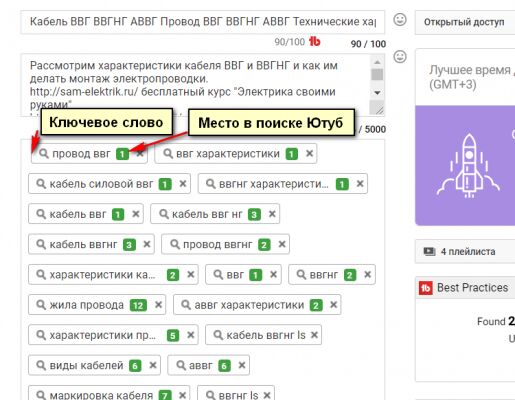Viewport: 515px width, 400px height.
Task: Click the 'Best Practices' panel header
Action: tap(465, 288)
